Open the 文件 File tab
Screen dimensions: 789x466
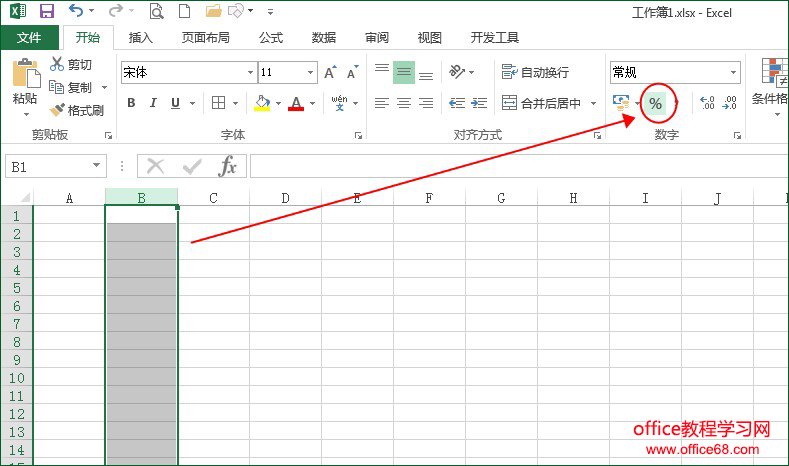coord(29,38)
